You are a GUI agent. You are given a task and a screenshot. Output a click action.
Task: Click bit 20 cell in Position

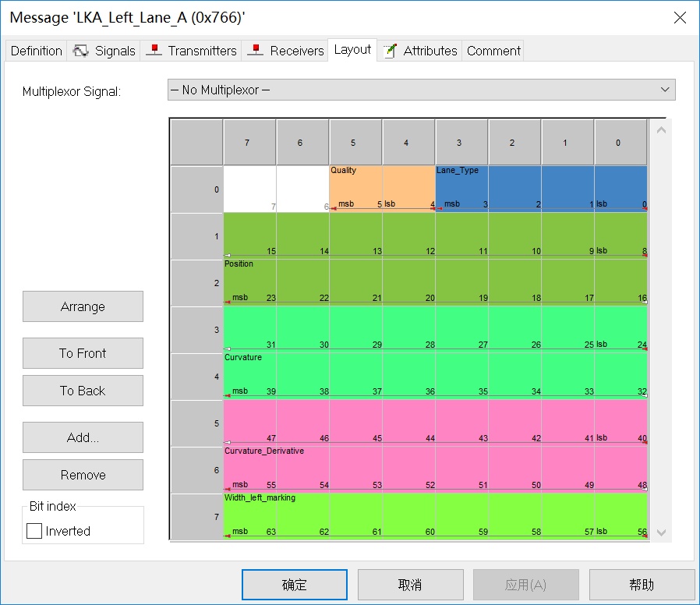coord(409,283)
